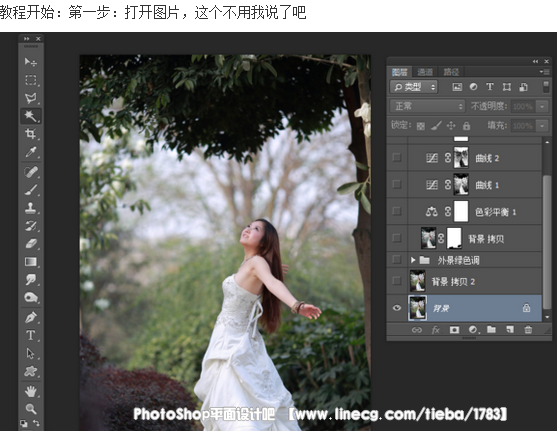Screen dimensions: 557x431
Task: Select the Eraser tool
Action: (31, 244)
